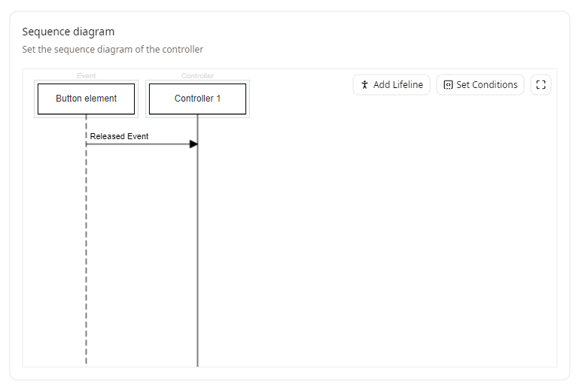Screen dimensions: 582x392
Task: Open the Set Conditions dialog
Action: [480, 85]
